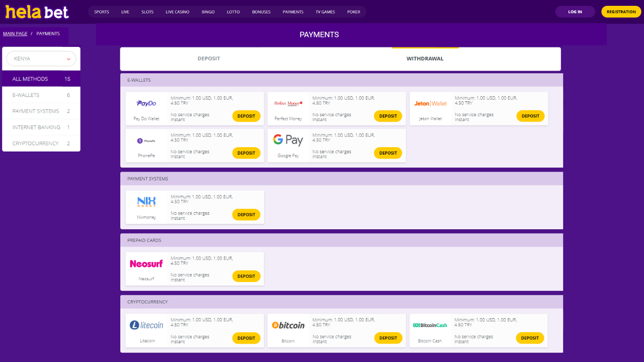Click the Bitcoin logo
Screen dimensions: 644x362
[288, 325]
